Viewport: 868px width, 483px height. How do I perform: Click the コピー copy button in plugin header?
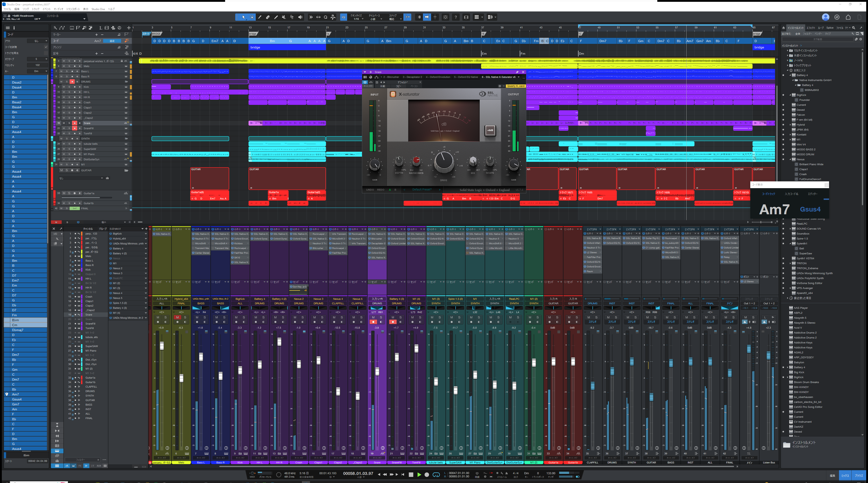(x=398, y=86)
